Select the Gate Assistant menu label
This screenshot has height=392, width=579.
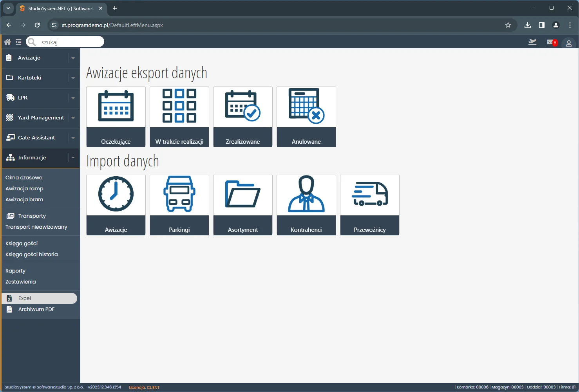click(x=36, y=137)
